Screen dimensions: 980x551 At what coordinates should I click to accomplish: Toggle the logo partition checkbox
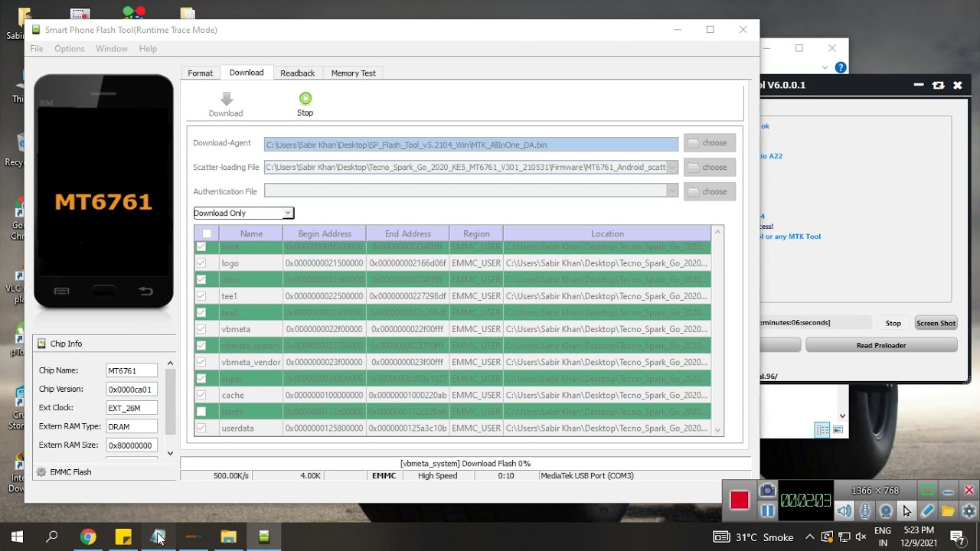tap(201, 262)
